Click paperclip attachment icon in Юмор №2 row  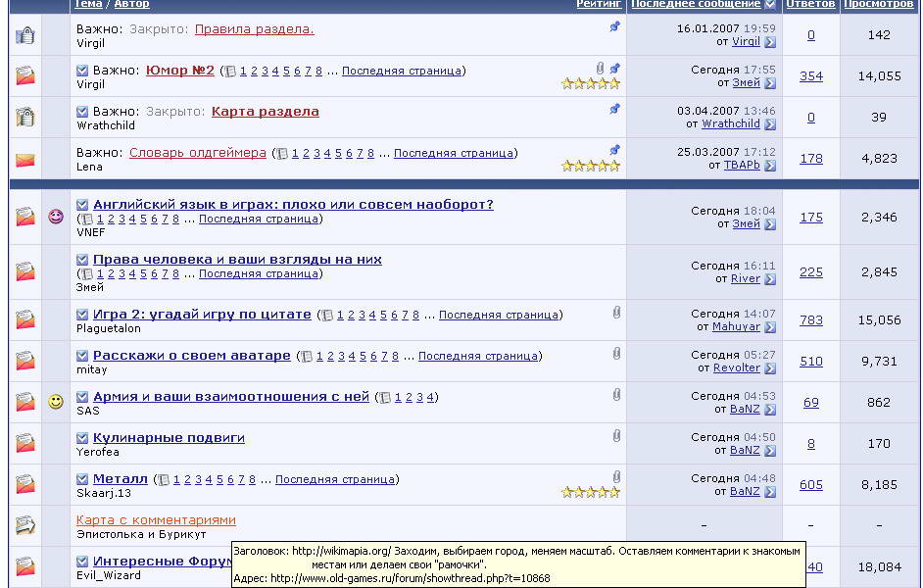coord(600,69)
